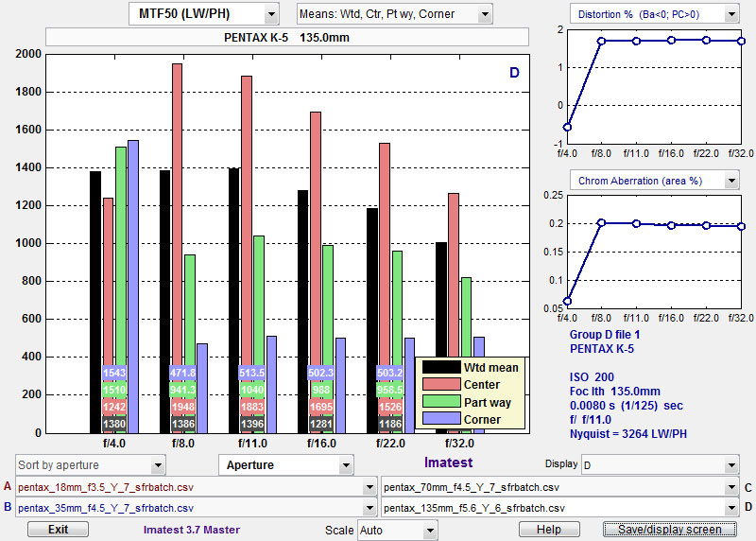Click the f/4.0 Part way value 1510
Image resolution: width=756 pixels, height=541 pixels.
click(114, 390)
